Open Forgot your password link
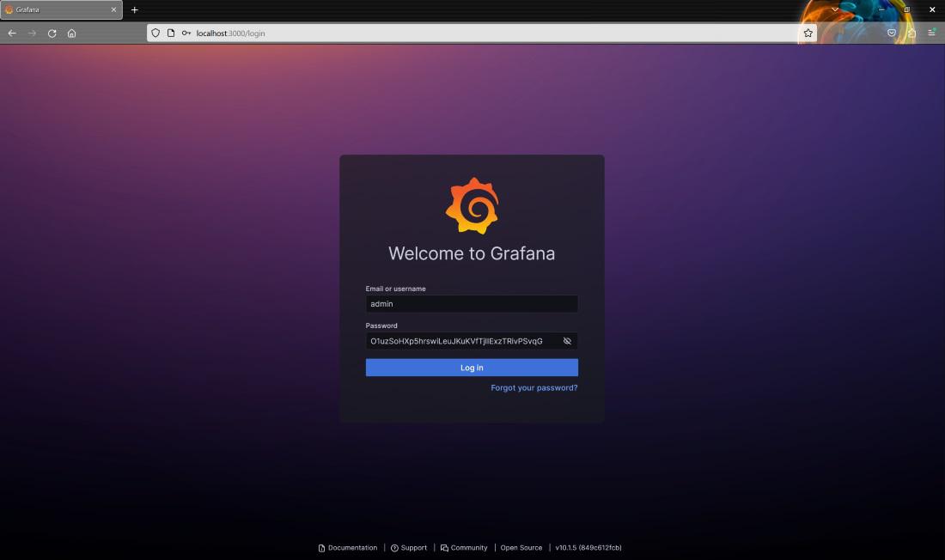The image size is (945, 560). tap(534, 387)
